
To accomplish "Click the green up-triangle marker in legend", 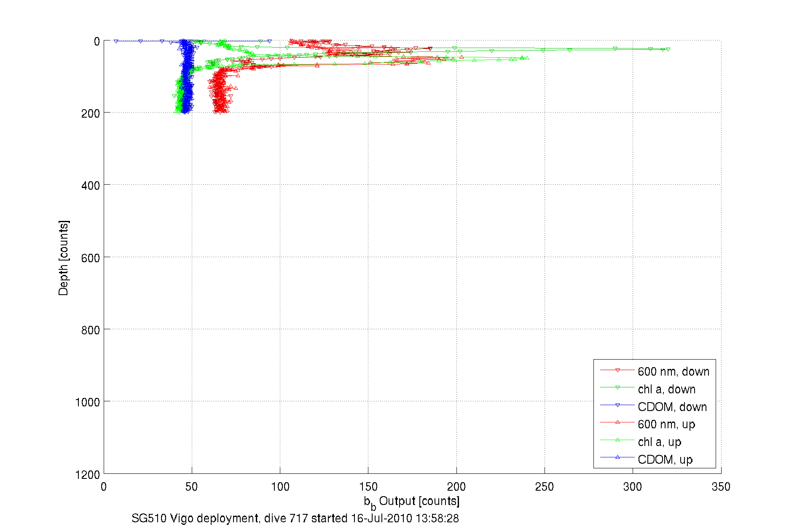I will (617, 440).
